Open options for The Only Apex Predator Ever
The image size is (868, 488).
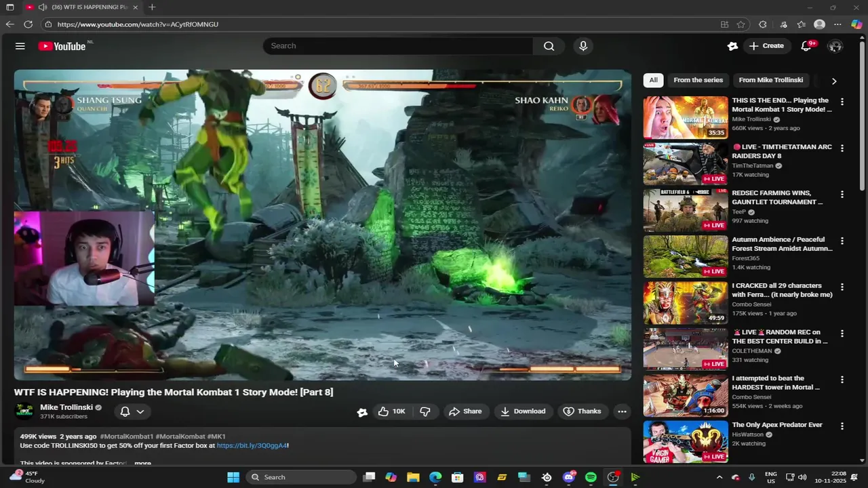[x=842, y=426]
